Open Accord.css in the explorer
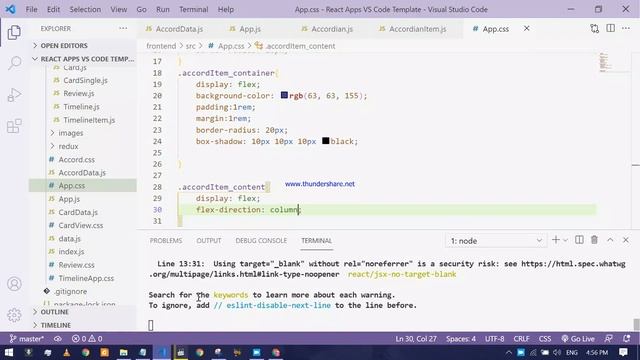Image resolution: width=640 pixels, height=360 pixels. click(76, 160)
